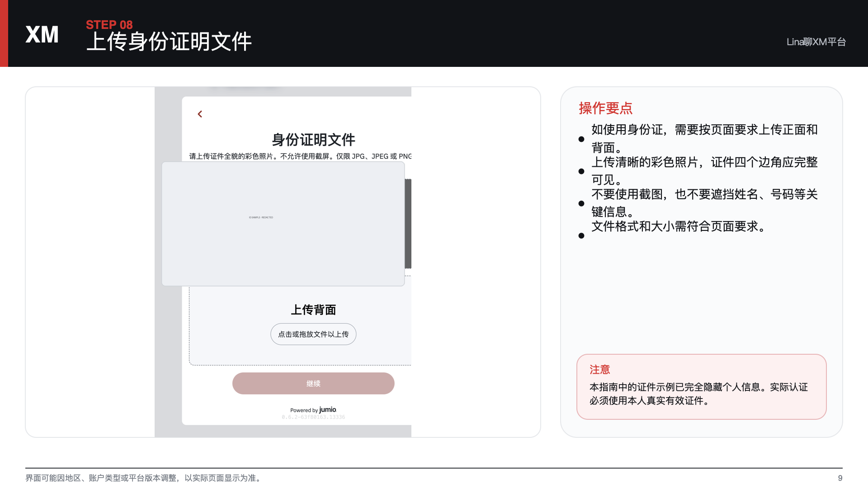868x488 pixels.
Task: Click the footer disclaimer 界面可能因地区 text
Action: coord(144,478)
